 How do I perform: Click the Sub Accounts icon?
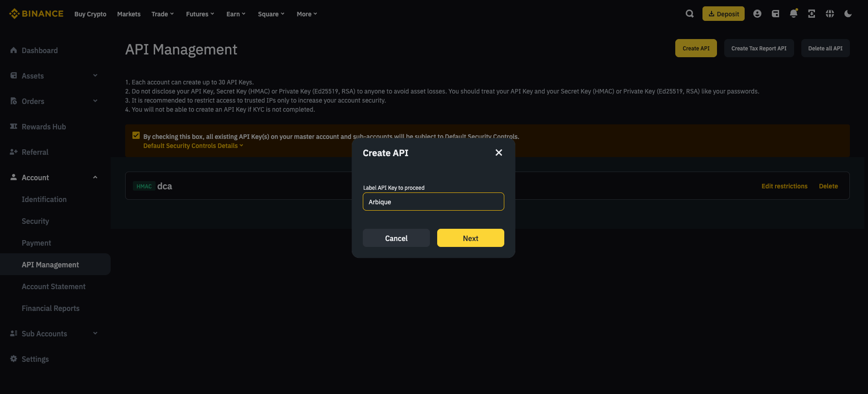click(x=14, y=333)
